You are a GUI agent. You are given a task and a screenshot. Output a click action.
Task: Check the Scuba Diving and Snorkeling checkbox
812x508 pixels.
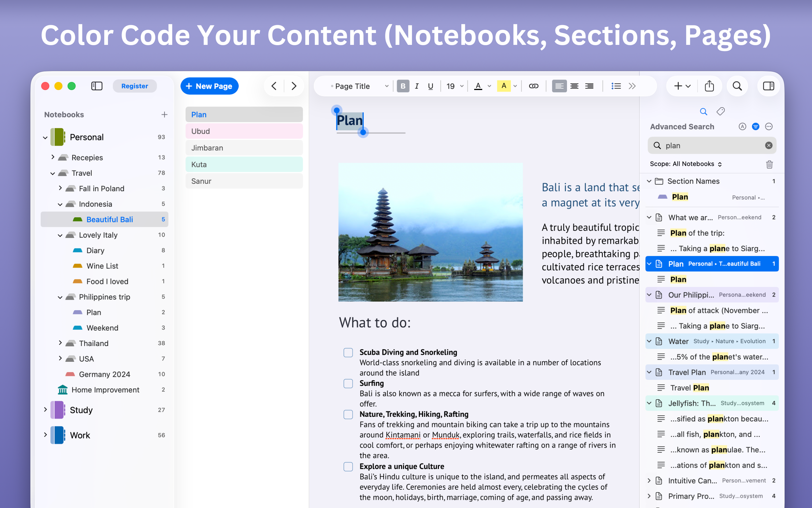click(x=348, y=352)
